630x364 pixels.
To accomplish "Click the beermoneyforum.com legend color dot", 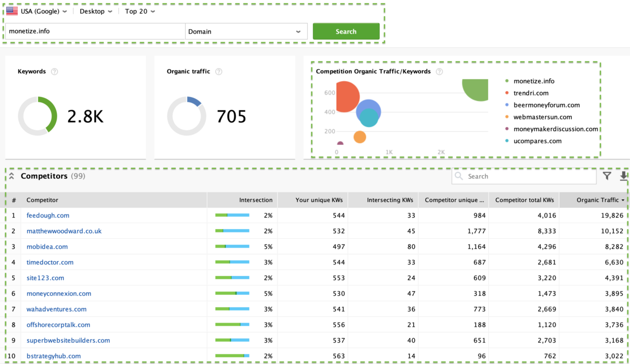I will click(507, 105).
